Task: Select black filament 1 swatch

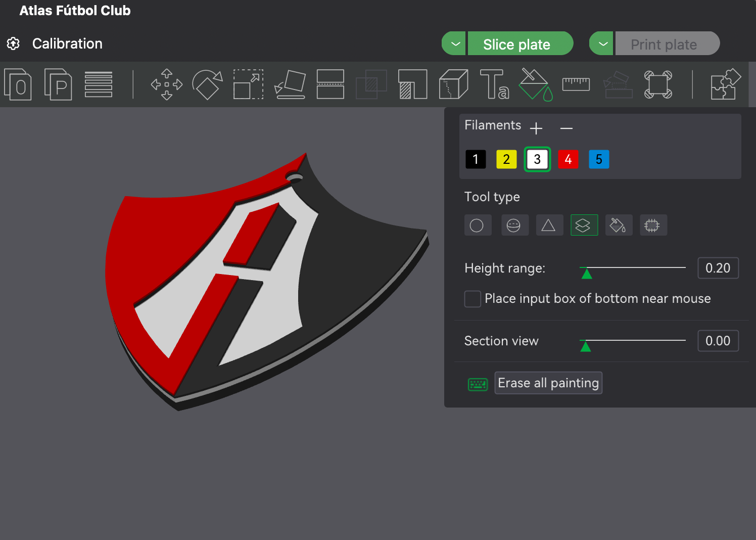Action: click(476, 159)
